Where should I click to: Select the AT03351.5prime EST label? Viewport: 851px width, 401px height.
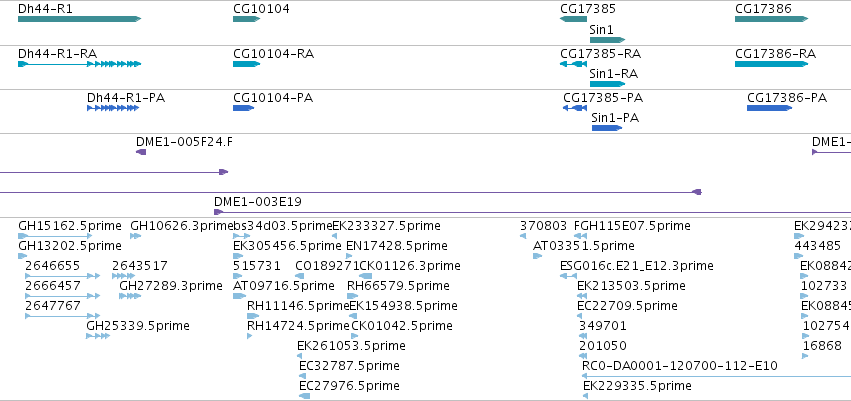coord(569,246)
